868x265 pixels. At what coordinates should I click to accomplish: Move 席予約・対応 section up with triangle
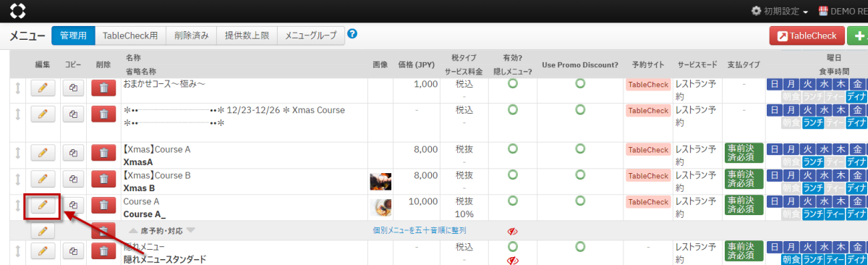pos(133,231)
